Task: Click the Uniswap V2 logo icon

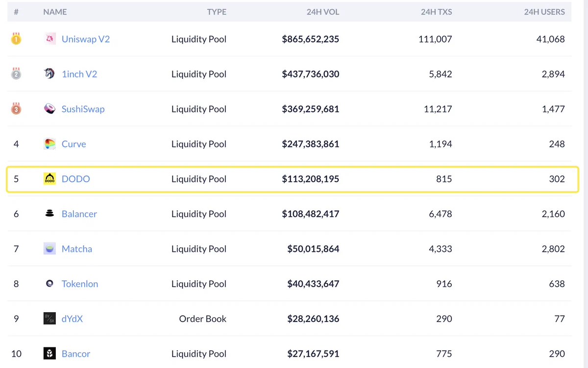Action: tap(49, 39)
